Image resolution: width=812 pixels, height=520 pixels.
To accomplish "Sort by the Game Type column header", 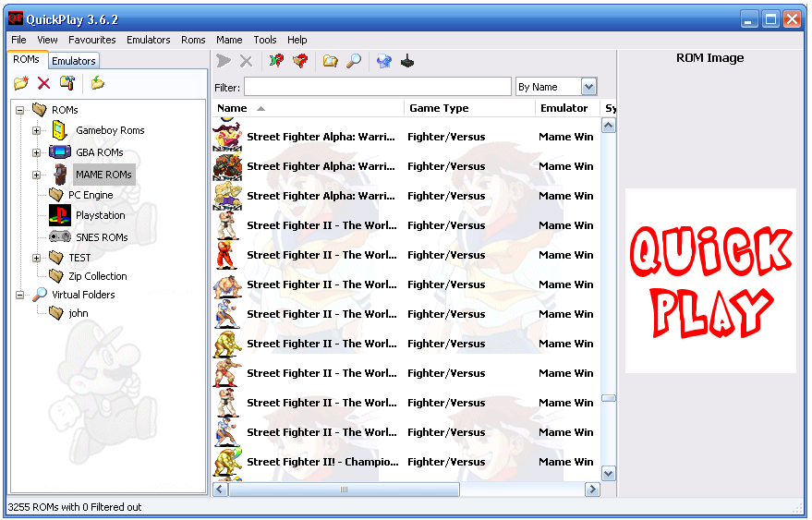I will (469, 108).
